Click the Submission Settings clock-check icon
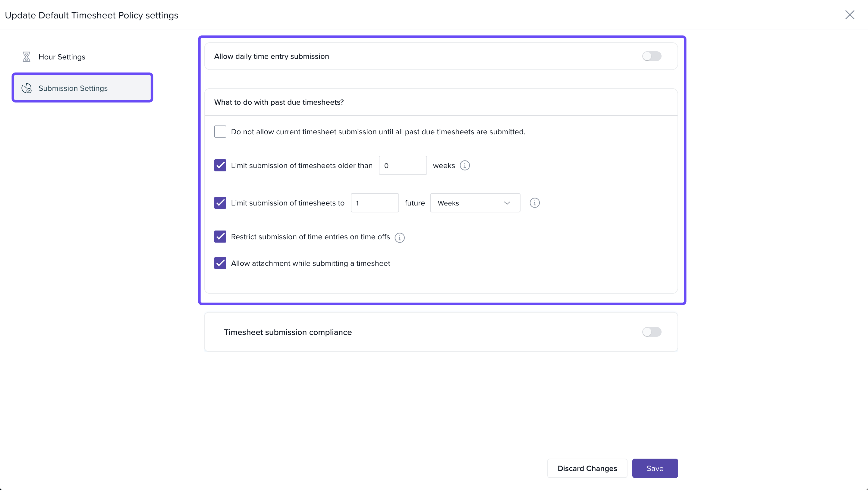This screenshot has width=868, height=490. pos(26,88)
